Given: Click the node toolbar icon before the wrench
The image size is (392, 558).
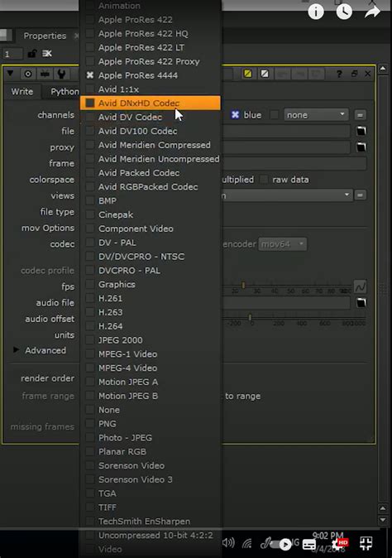Looking at the screenshot, I should [45, 74].
